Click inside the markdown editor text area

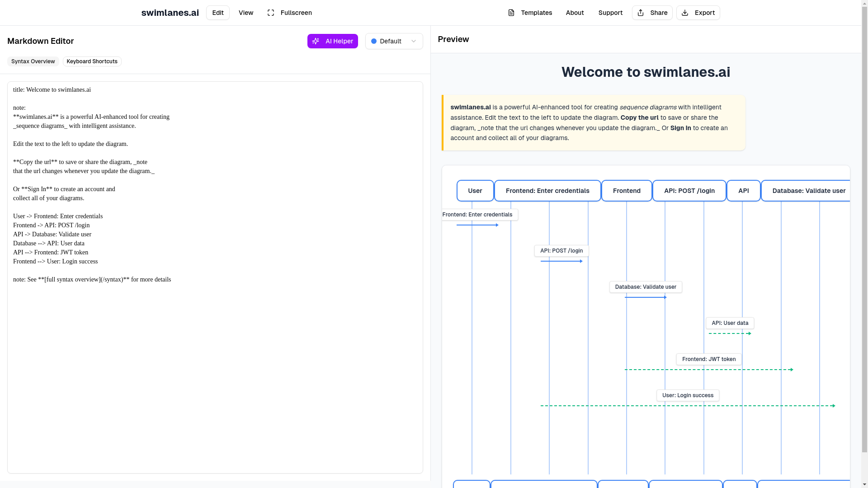pyautogui.click(x=215, y=277)
